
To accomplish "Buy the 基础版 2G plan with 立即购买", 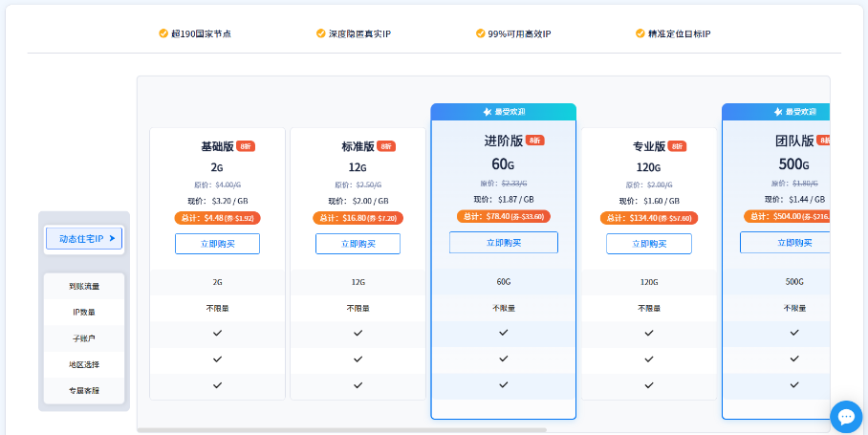I will tap(217, 244).
